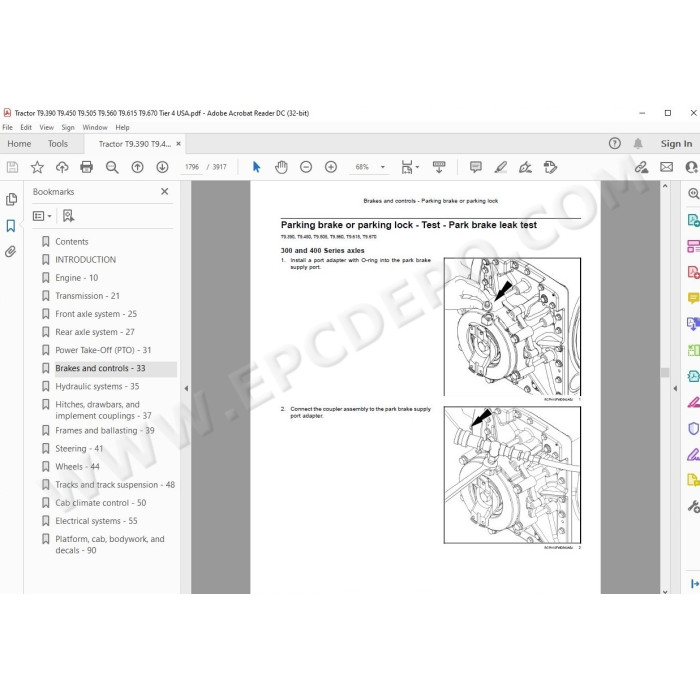
Task: Zoom in with plus button
Action: coord(331,167)
